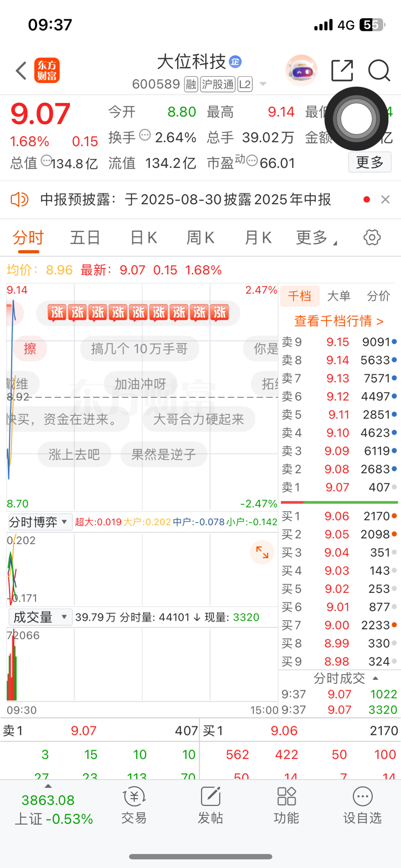This screenshot has height=868, width=401.
Task: Tap the 涨上去吧 comment bubble
Action: (74, 455)
